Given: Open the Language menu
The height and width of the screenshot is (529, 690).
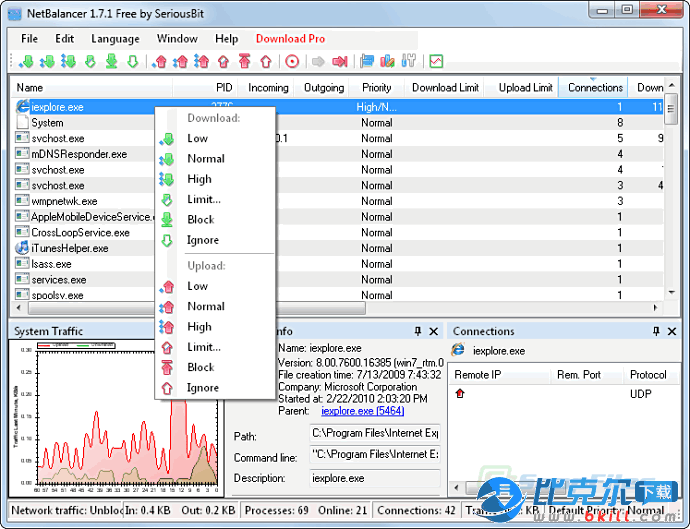Looking at the screenshot, I should [x=115, y=39].
